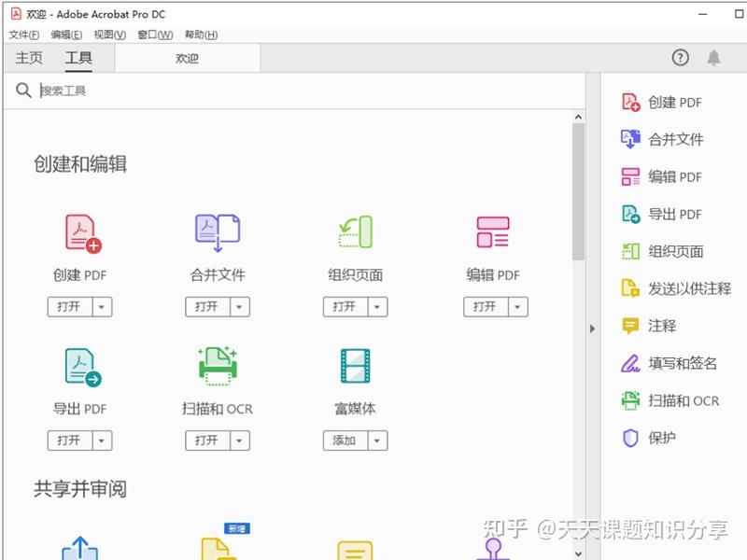The width and height of the screenshot is (747, 560).
Task: Collapse the right pane with the arrow handle
Action: [x=593, y=329]
